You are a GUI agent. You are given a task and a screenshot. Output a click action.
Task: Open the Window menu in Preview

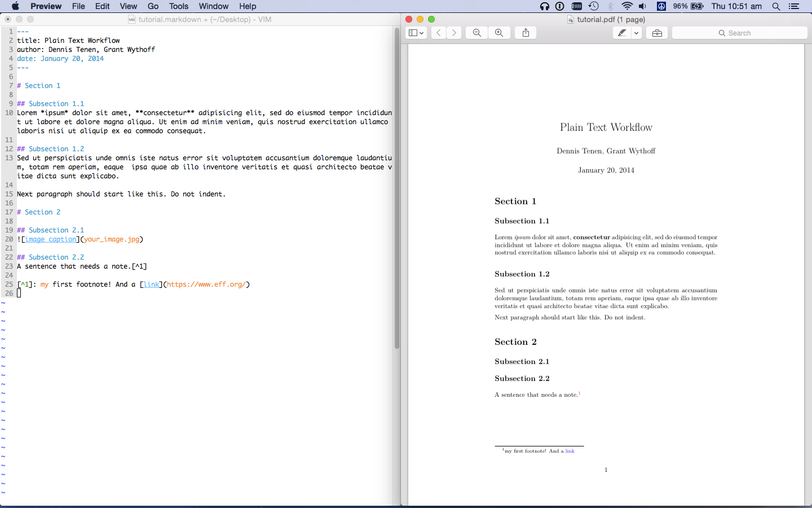pyautogui.click(x=213, y=6)
